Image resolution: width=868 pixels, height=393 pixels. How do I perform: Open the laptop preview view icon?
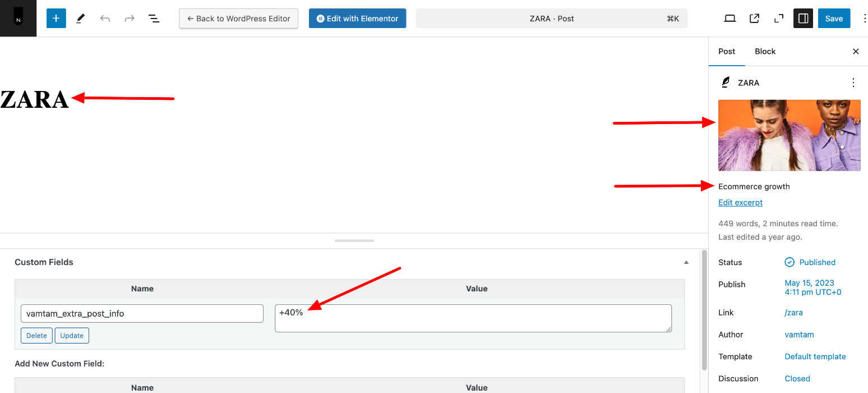click(x=730, y=19)
